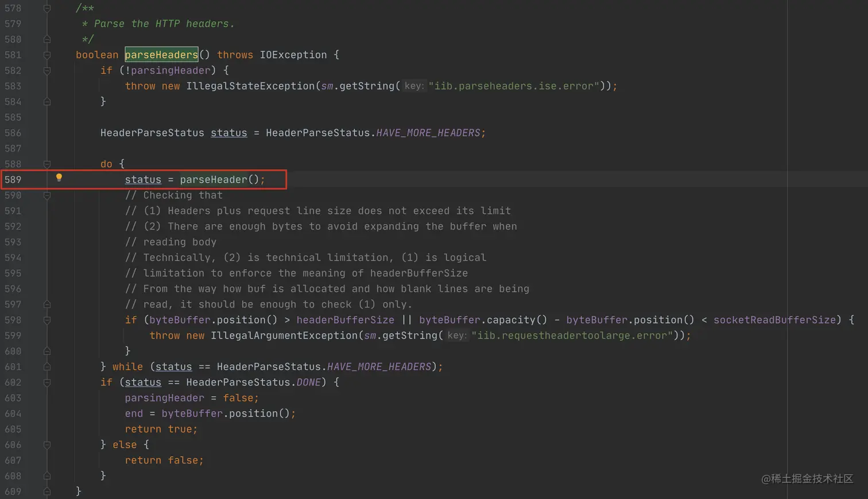Click "parsingHeader = false;" on line 603
868x499 pixels.
pos(192,398)
